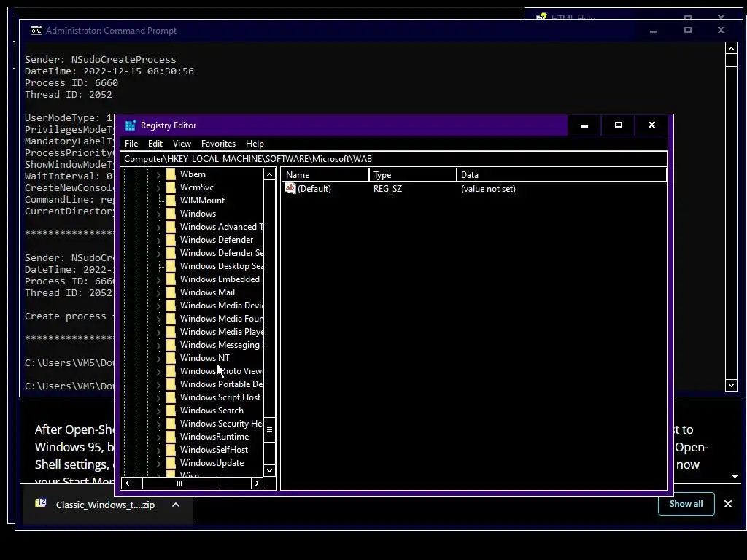Expand the Windows key node
The width and height of the screenshot is (747, 560).
158,214
